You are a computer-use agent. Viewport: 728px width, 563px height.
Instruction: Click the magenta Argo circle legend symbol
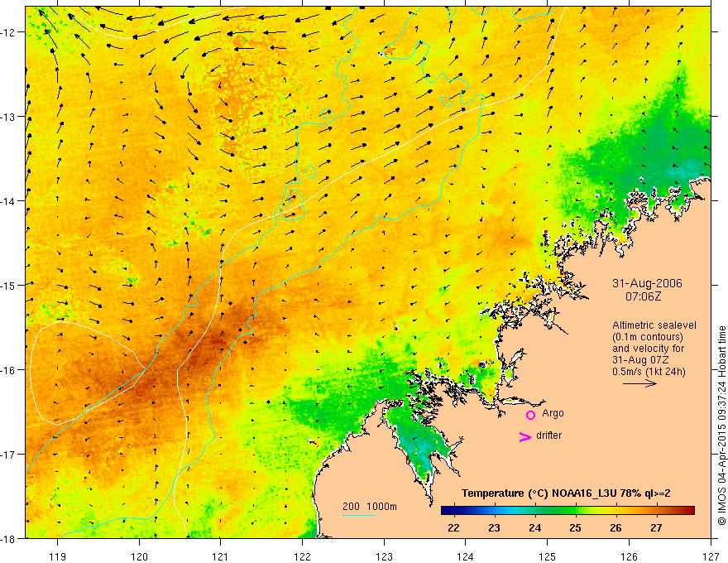click(x=530, y=415)
